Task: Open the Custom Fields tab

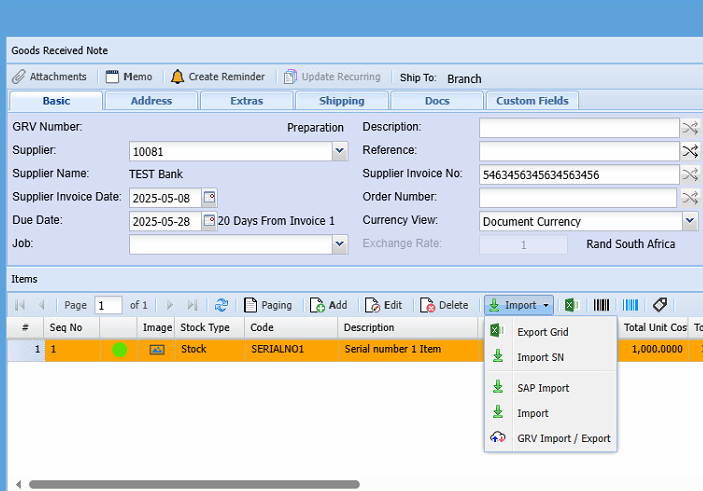Action: coord(532,101)
